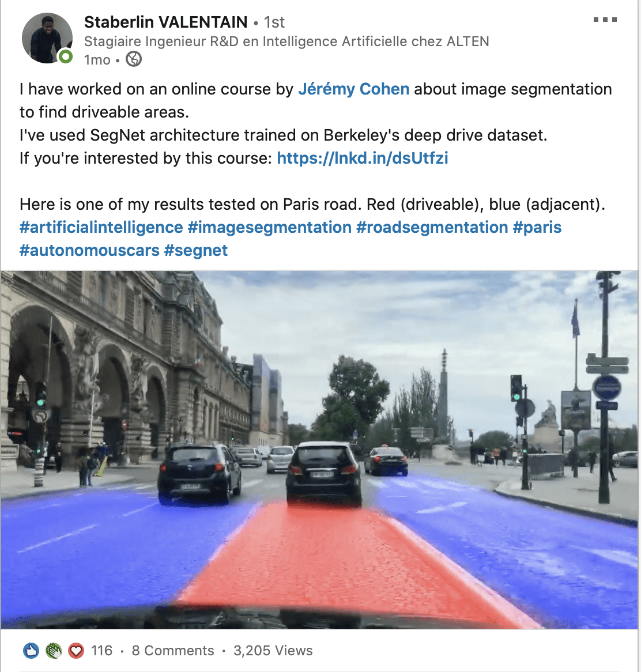Open the #artificialintelligence hashtag
Screen dimensions: 641x672
point(101,228)
